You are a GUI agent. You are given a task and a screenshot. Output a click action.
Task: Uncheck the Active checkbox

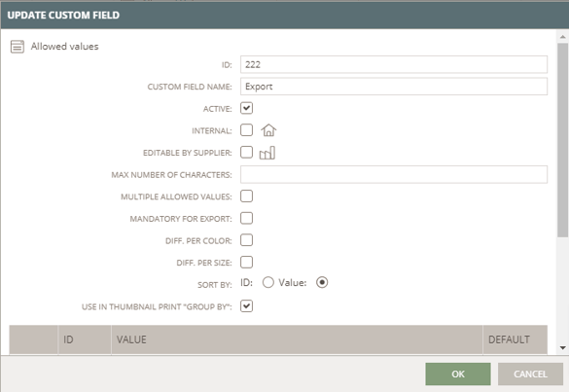(x=246, y=108)
